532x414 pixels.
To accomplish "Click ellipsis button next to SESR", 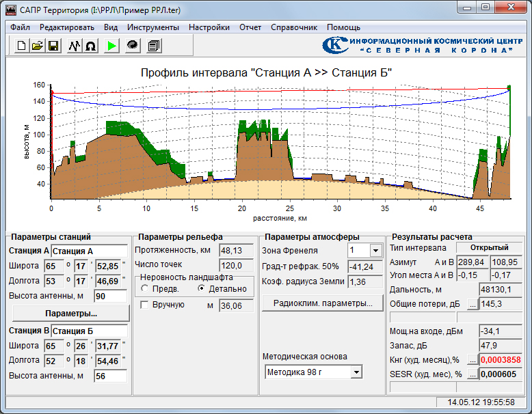I will 473,374.
